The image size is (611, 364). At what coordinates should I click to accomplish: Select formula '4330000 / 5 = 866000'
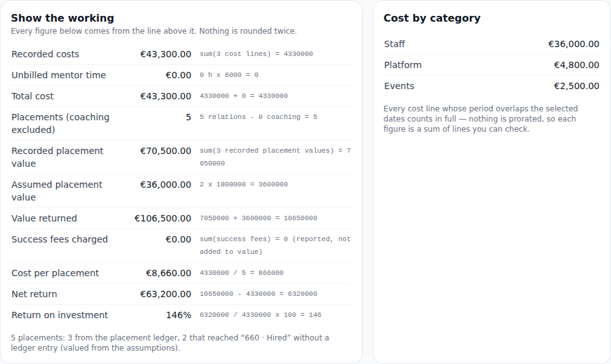click(242, 273)
